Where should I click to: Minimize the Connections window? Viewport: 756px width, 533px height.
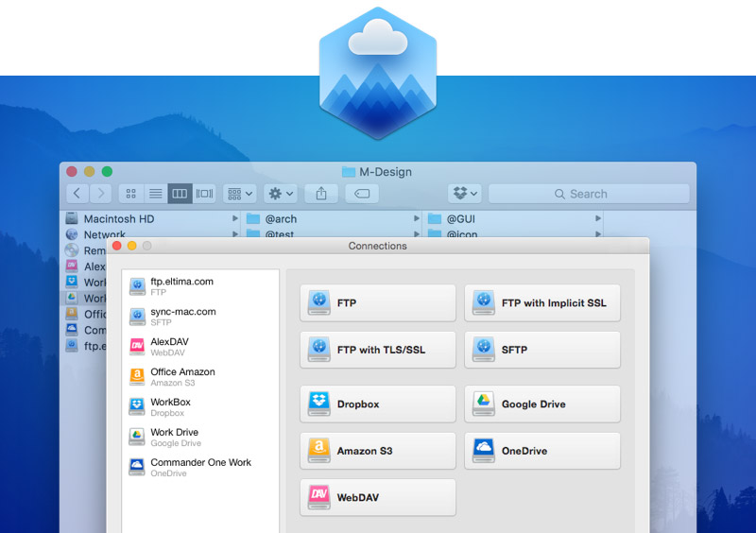click(x=131, y=246)
